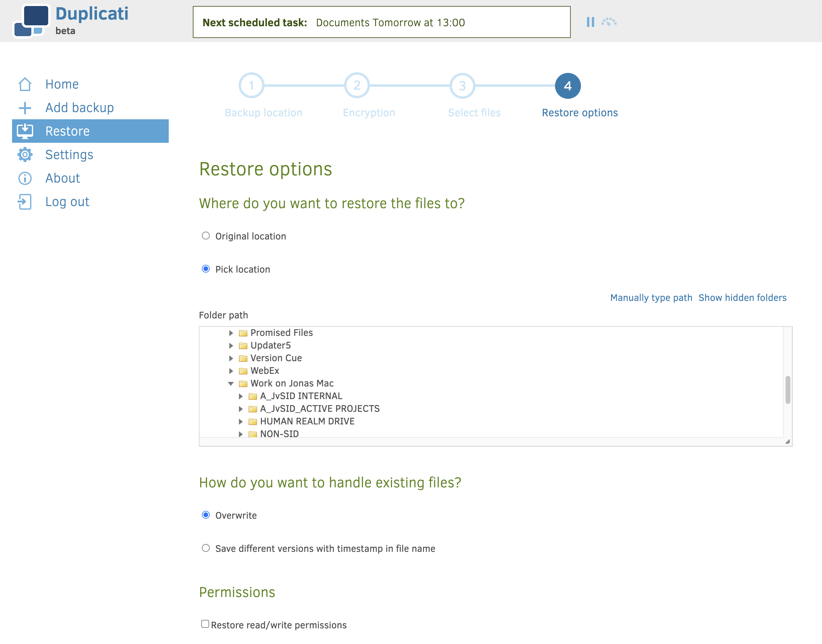Select the Updater5 tree row

pyautogui.click(x=271, y=346)
